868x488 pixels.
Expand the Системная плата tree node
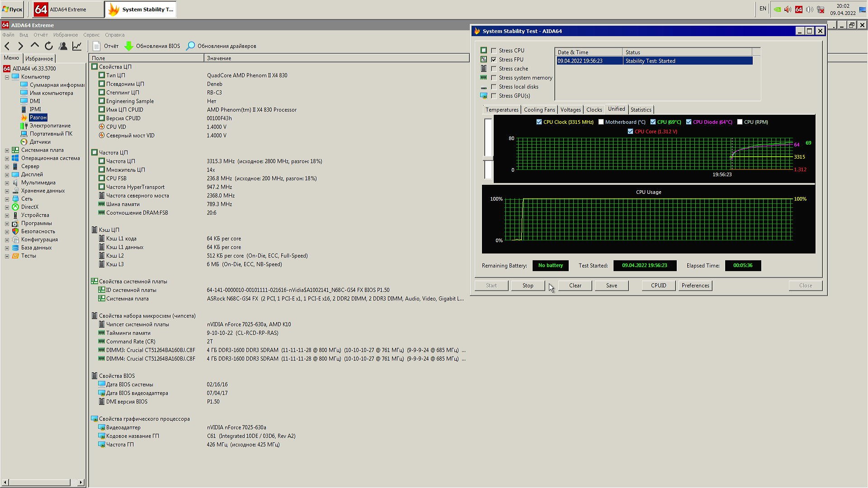coord(7,150)
